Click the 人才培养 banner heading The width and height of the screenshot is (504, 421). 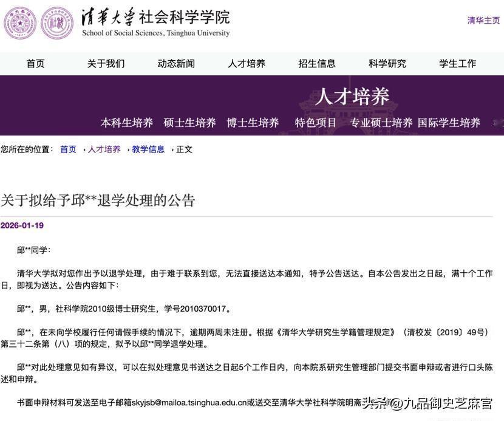352,96
